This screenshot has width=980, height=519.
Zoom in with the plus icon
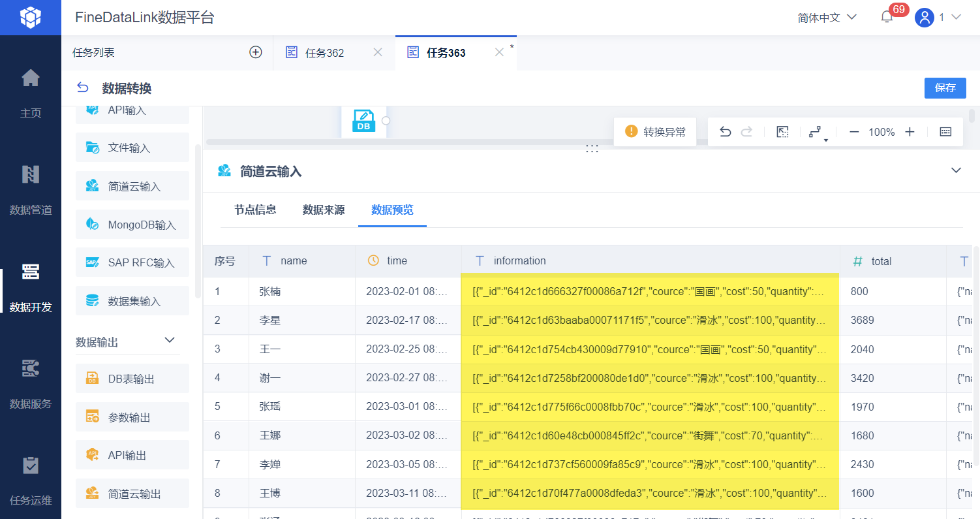[x=910, y=132]
